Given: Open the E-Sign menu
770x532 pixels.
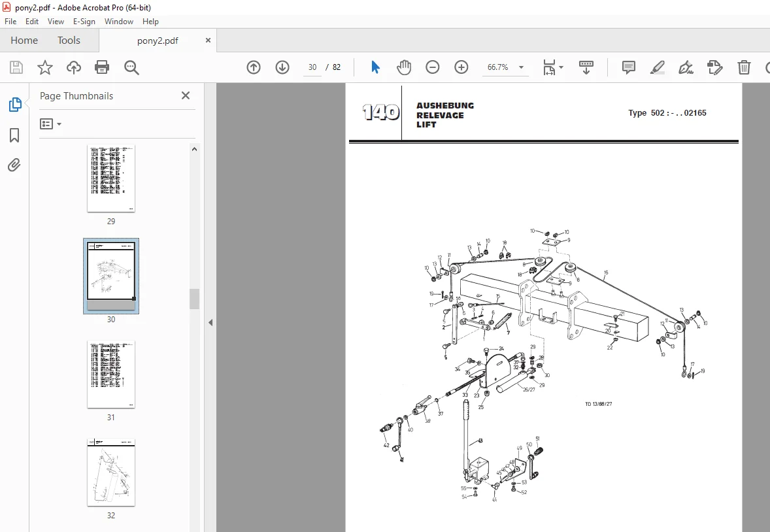Looking at the screenshot, I should click(84, 22).
